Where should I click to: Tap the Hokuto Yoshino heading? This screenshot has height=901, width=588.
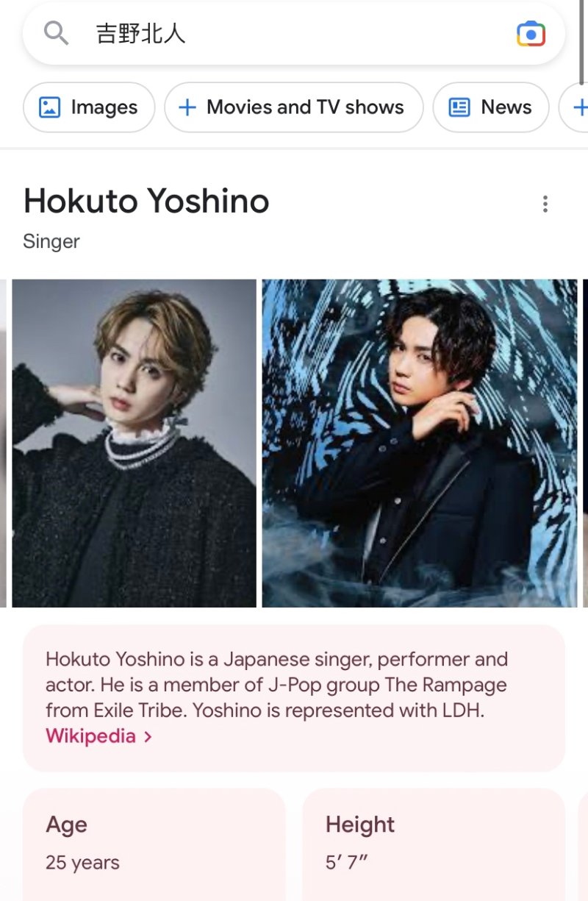point(146,202)
